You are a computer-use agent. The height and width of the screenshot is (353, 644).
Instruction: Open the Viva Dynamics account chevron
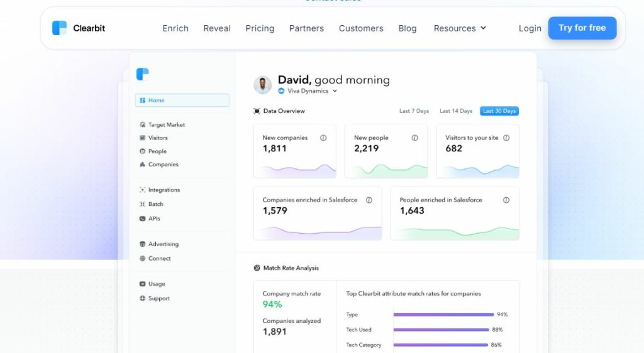click(335, 91)
